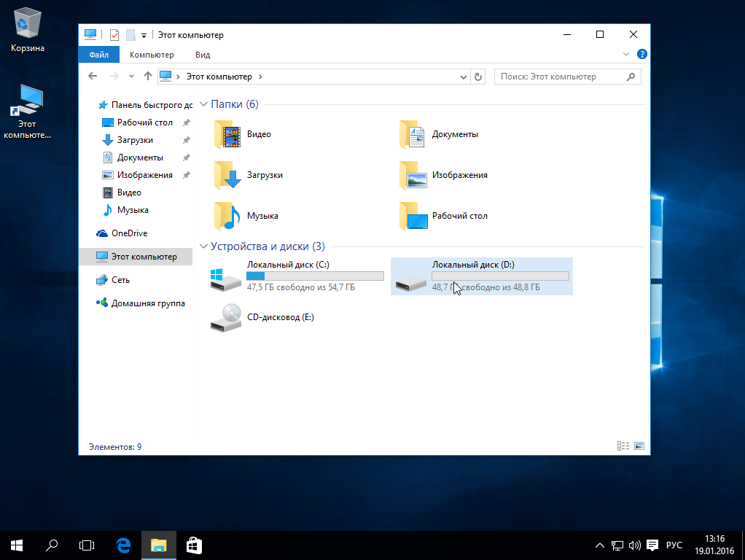Viewport: 745px width, 560px height.
Task: Select OneDrive in navigation pane
Action: pyautogui.click(x=129, y=233)
